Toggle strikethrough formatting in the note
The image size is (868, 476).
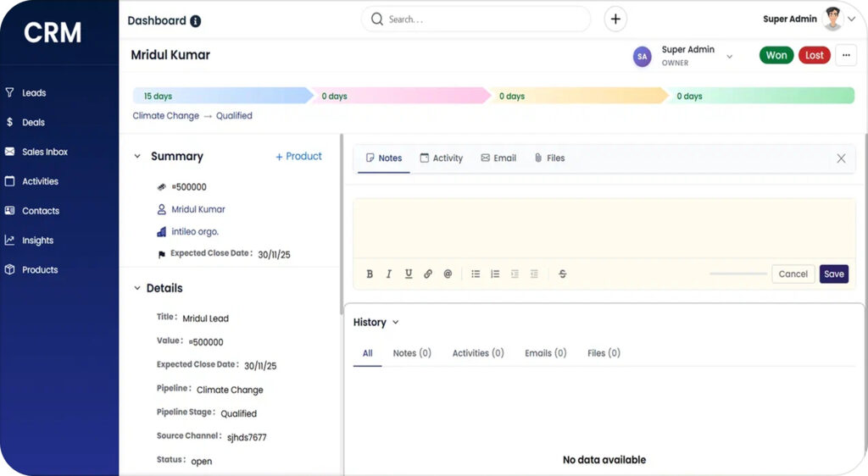(563, 274)
